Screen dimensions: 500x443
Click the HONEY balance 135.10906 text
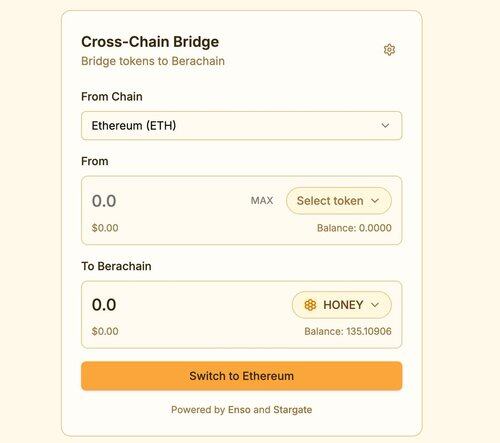[x=348, y=331]
